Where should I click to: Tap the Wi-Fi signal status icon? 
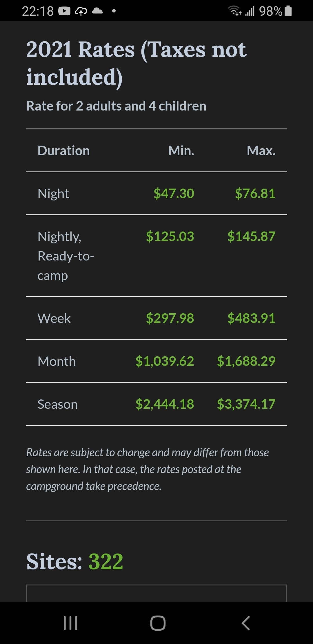point(235,11)
